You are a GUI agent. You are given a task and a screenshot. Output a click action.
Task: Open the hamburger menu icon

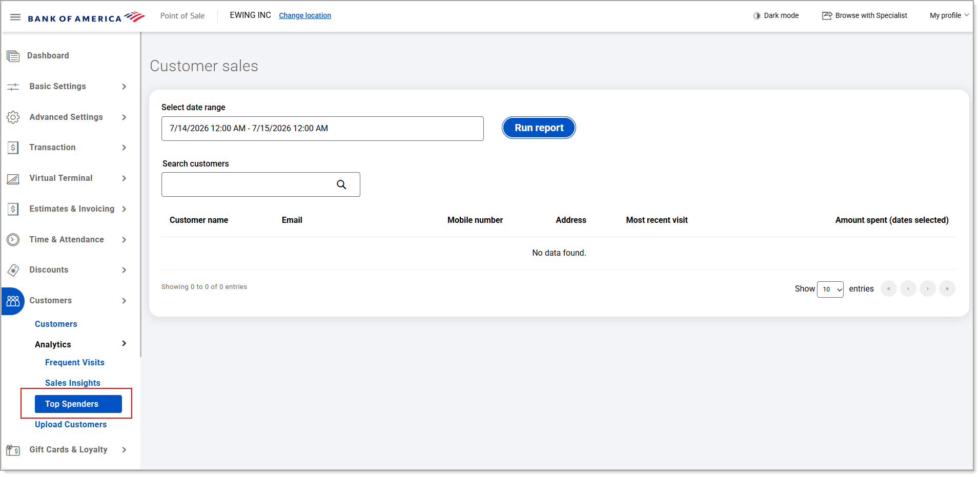15,17
